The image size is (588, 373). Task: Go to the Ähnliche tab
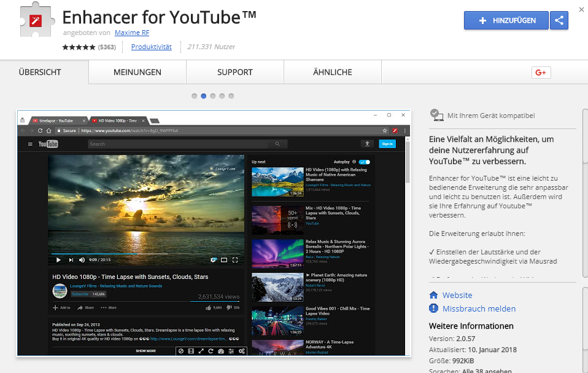[332, 72]
